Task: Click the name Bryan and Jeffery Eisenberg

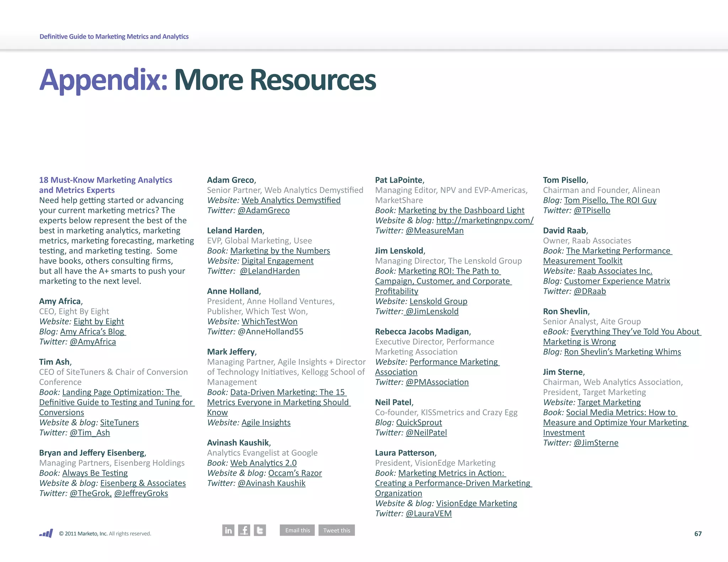Action: (x=92, y=453)
